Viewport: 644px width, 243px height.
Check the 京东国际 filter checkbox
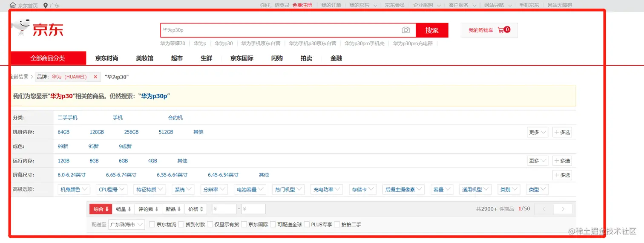pos(244,224)
